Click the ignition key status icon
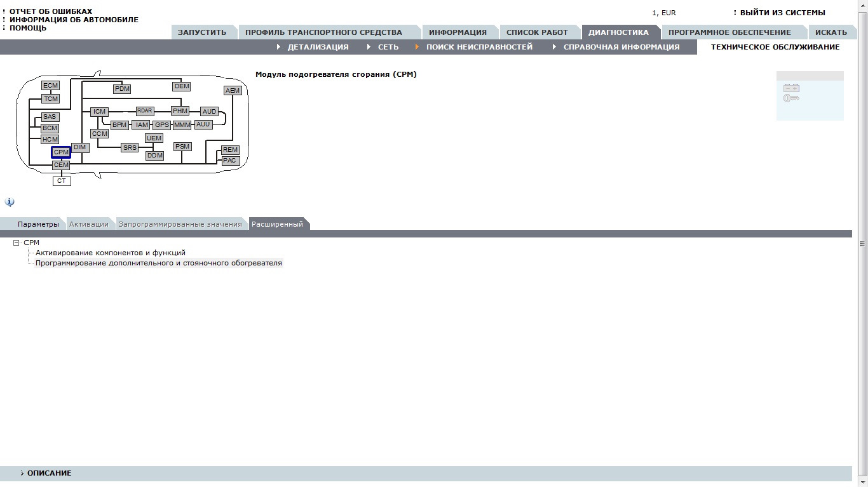 (x=791, y=98)
